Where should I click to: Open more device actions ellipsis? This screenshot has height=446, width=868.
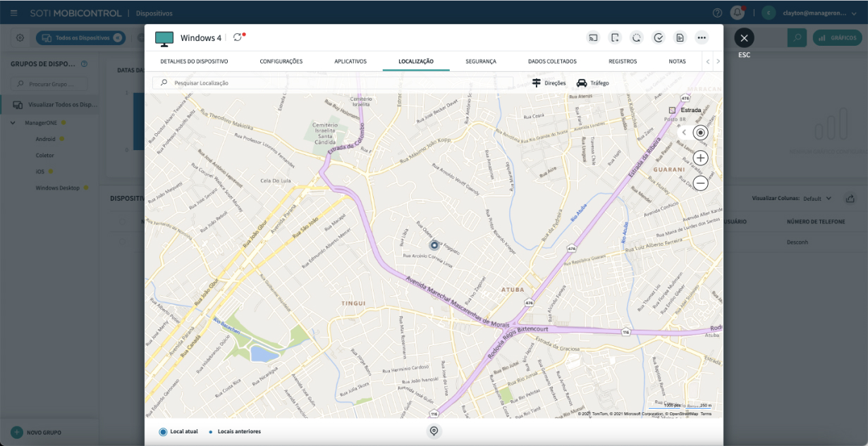tap(702, 38)
